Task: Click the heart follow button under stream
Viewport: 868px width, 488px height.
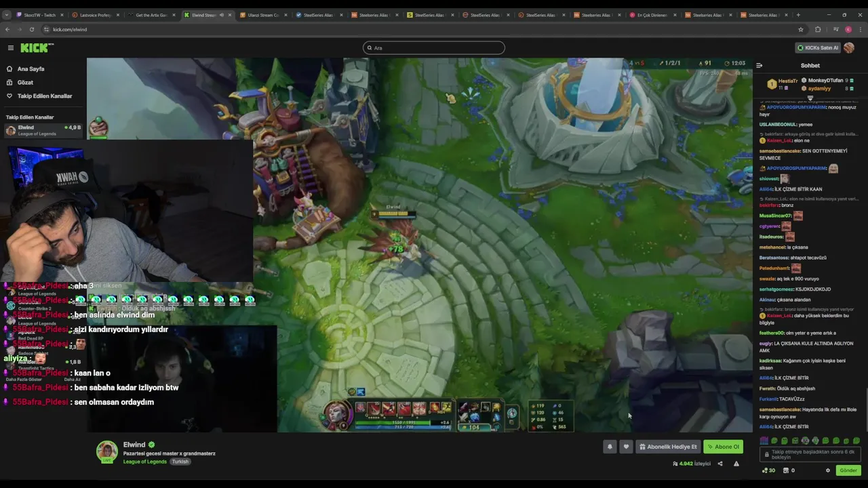Action: click(x=626, y=447)
